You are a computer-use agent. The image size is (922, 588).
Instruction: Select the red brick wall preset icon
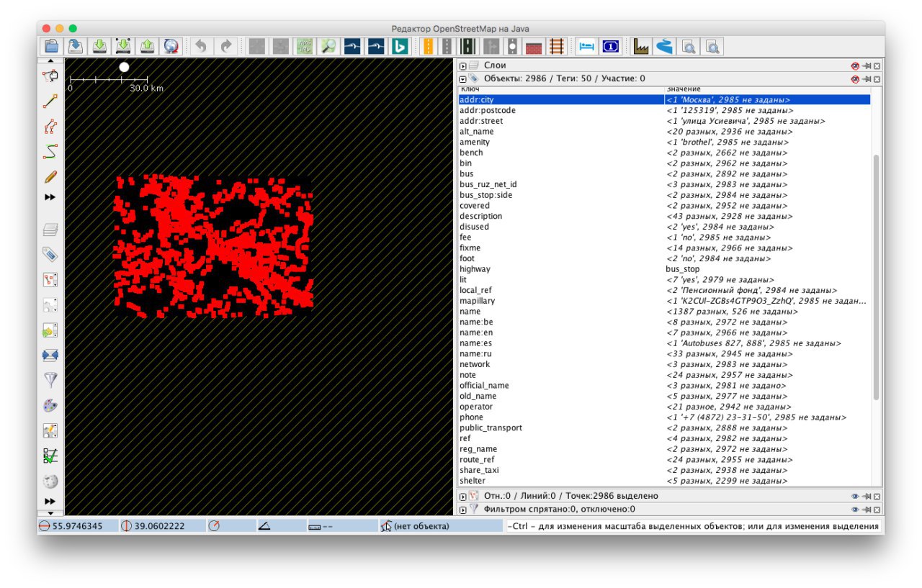pyautogui.click(x=534, y=46)
